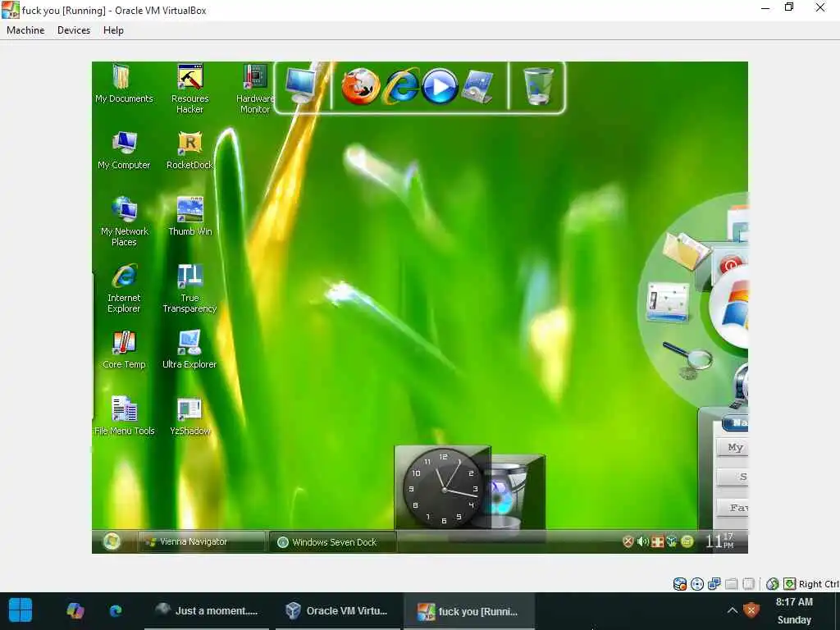Click the red shield security tray icon in guest
The height and width of the screenshot is (630, 840).
(628, 541)
